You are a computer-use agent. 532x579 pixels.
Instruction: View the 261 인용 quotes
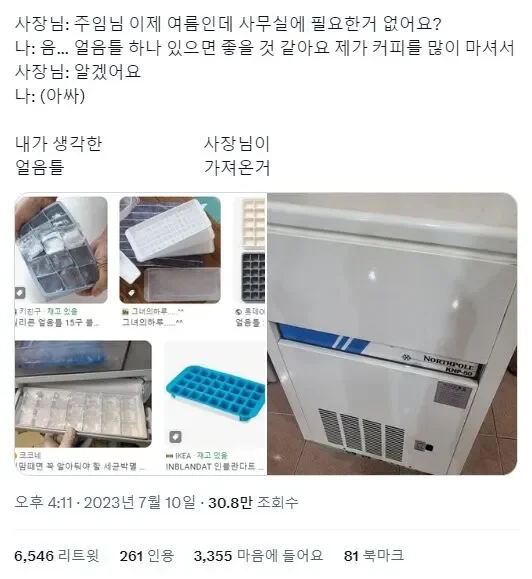point(147,555)
